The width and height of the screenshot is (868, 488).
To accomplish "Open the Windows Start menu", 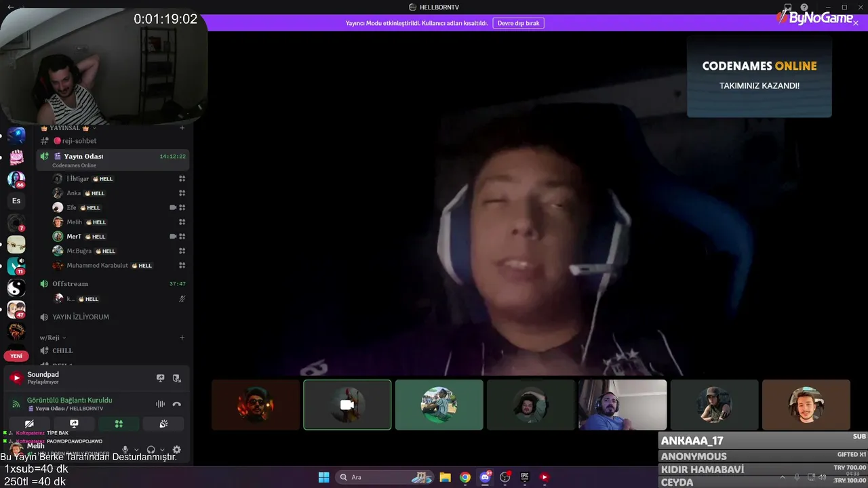I will [x=324, y=477].
